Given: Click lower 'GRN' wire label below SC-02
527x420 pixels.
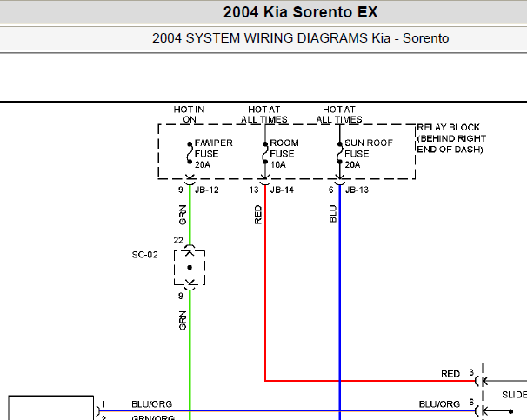Looking at the screenshot, I should (x=183, y=321).
